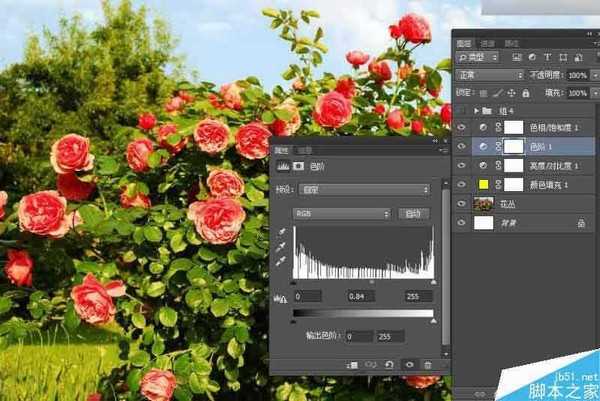Open the layer blend mode dropdown 正常
The image size is (600, 401).
click(x=489, y=75)
